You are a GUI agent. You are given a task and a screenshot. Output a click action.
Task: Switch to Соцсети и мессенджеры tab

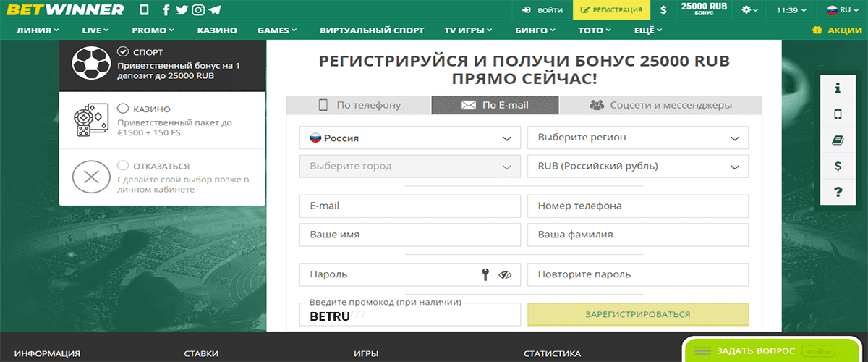(660, 105)
